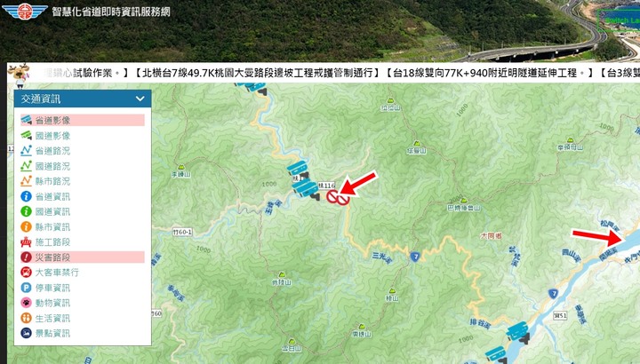Click the green 國道路況 icon
The height and width of the screenshot is (364, 640).
(x=26, y=166)
